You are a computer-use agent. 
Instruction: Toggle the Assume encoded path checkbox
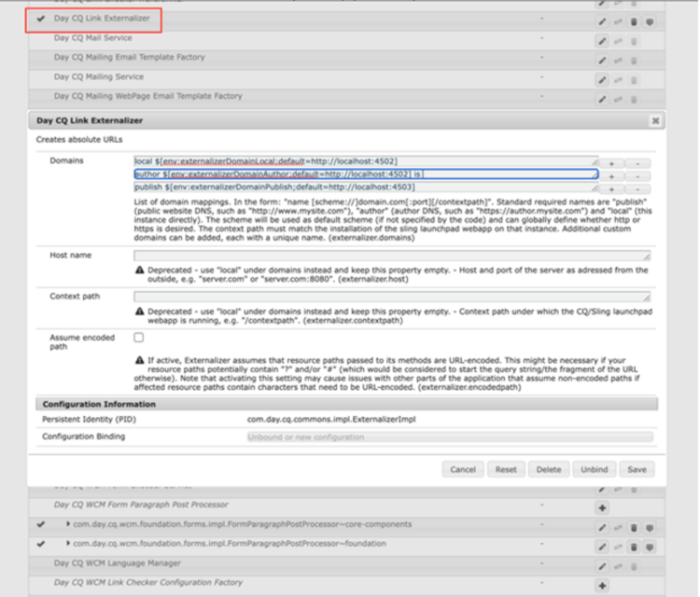[x=139, y=338]
